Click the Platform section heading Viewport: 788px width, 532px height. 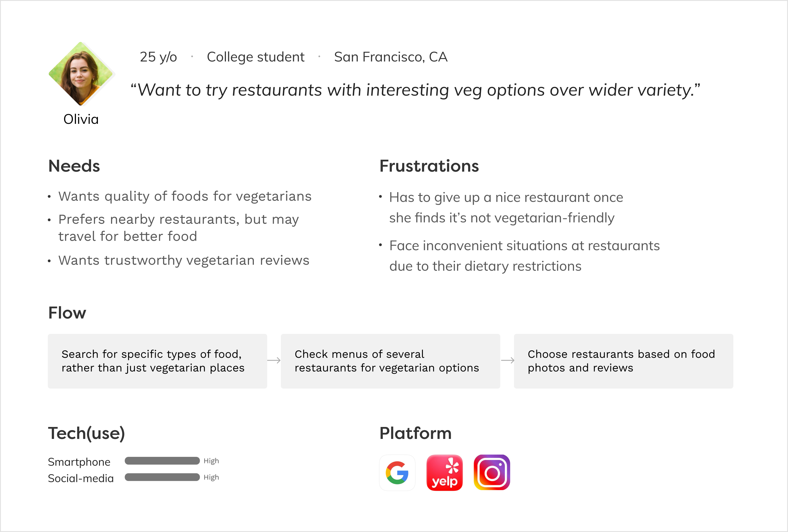(x=415, y=433)
